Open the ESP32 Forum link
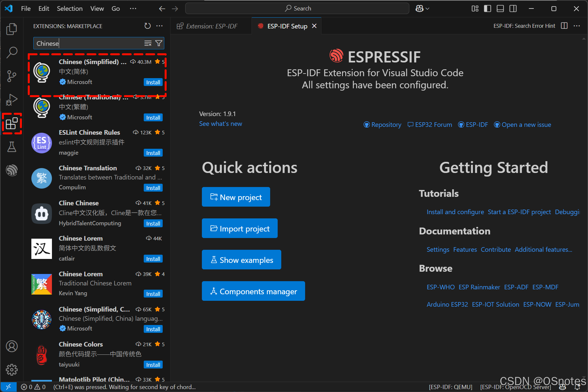Image resolution: width=588 pixels, height=392 pixels. point(430,125)
